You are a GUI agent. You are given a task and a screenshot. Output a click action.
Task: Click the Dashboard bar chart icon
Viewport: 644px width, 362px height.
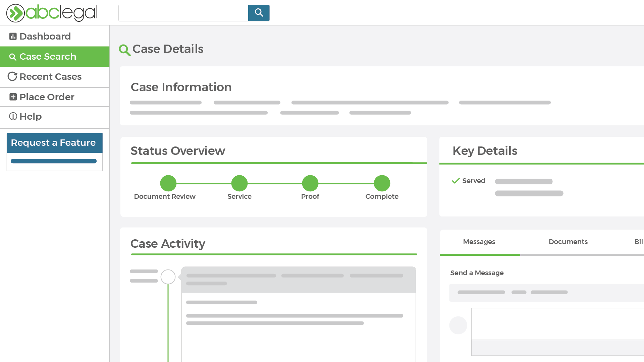pos(13,36)
